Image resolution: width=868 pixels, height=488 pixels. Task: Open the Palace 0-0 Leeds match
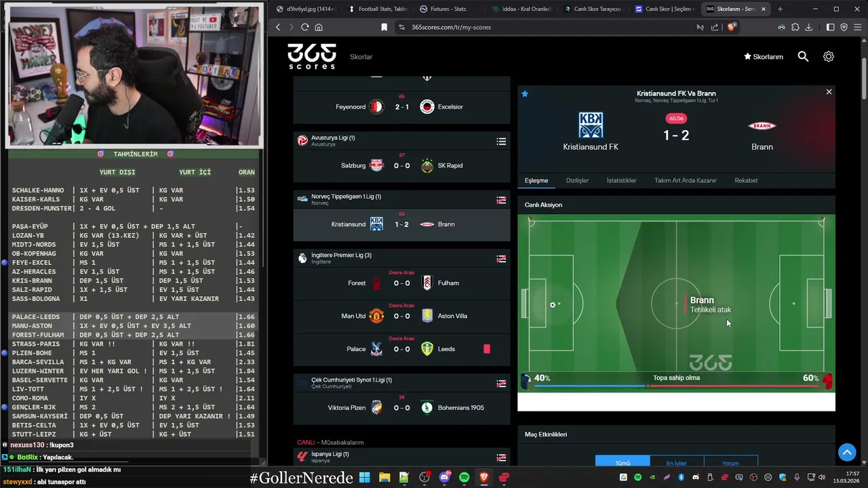(x=401, y=349)
